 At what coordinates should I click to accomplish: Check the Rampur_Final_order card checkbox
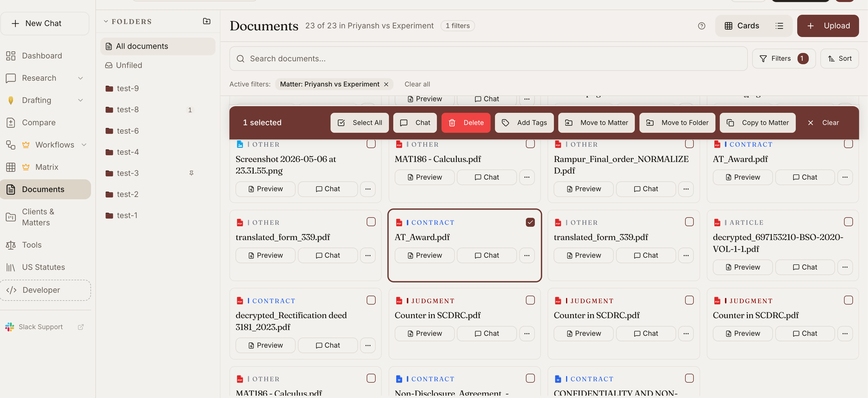[x=689, y=144]
